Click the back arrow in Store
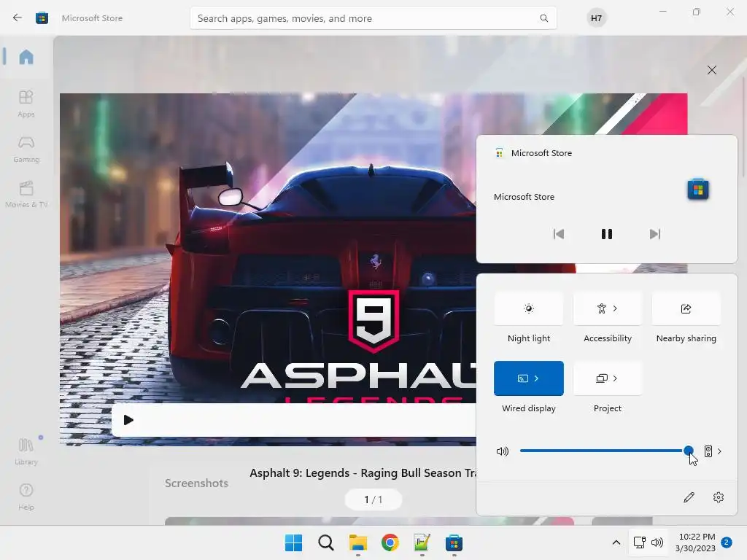 tap(18, 18)
